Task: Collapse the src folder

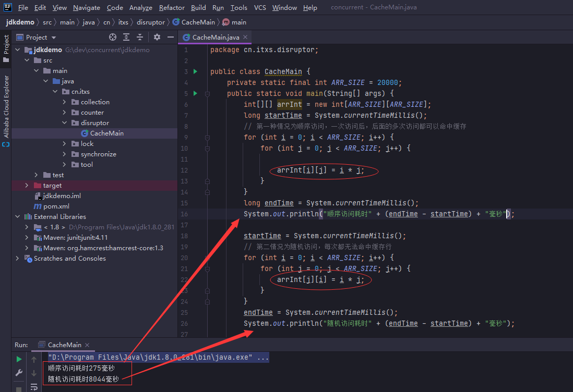Action: coord(27,60)
